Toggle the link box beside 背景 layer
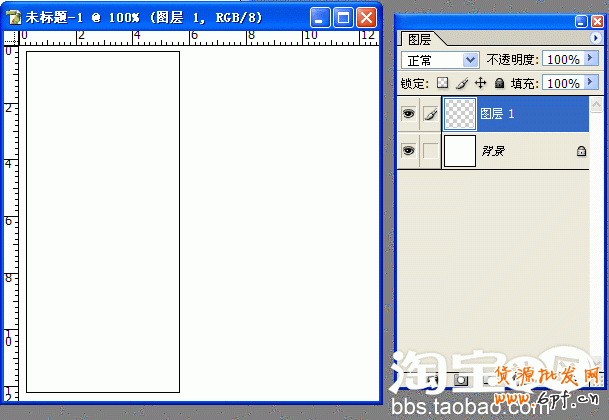This screenshot has height=420, width=609. 430,151
